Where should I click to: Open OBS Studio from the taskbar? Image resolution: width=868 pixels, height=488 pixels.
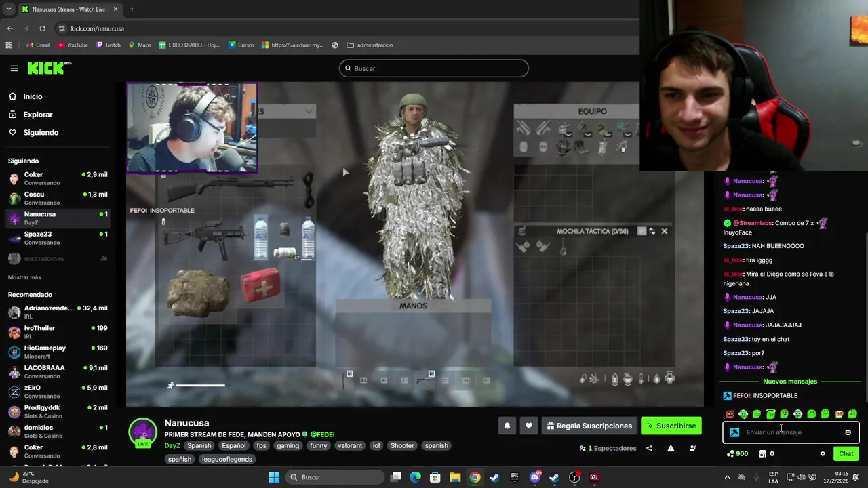(x=574, y=477)
